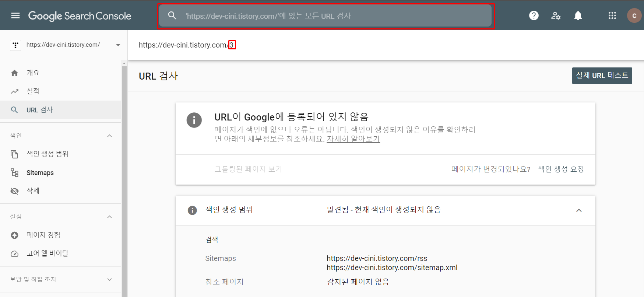Click https://dev-cini.tistory.com/sitemap.xml text

click(392, 268)
